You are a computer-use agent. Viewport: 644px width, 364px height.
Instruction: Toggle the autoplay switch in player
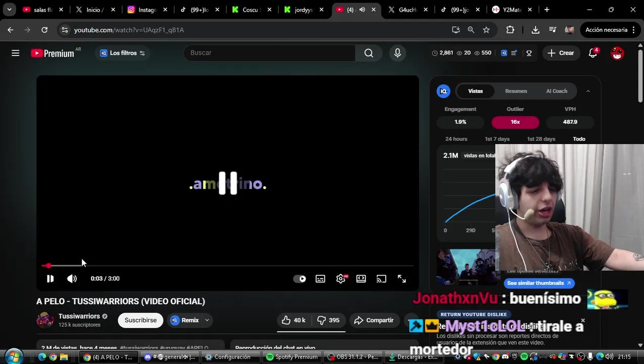click(300, 279)
